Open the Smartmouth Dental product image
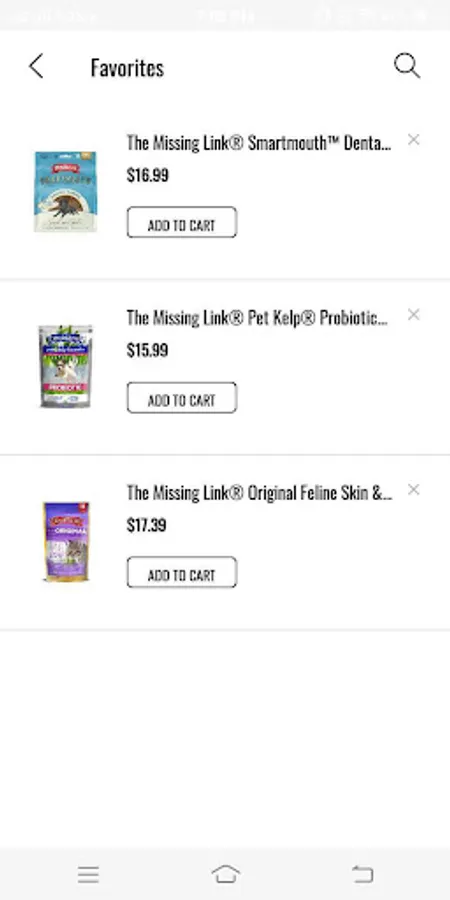This screenshot has height=900, width=450. coord(65,192)
